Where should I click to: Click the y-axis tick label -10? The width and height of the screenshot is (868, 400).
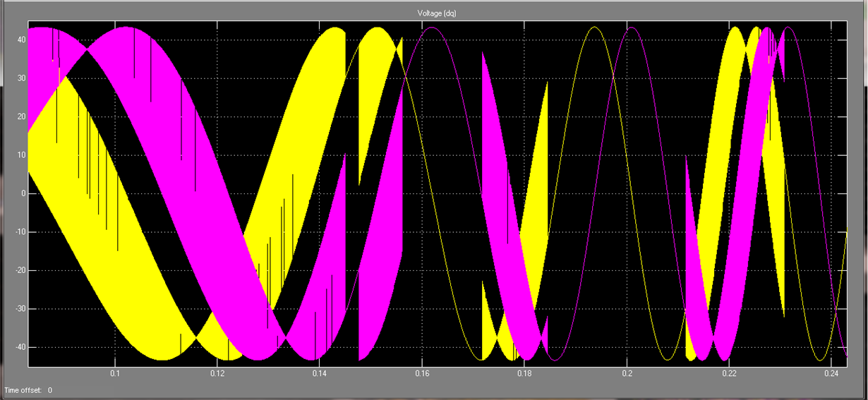20,232
